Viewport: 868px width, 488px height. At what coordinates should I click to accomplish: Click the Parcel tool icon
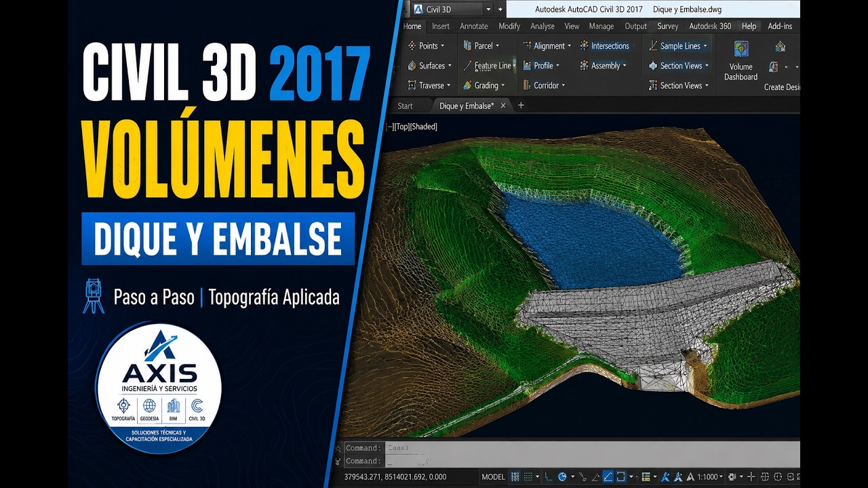(x=468, y=46)
